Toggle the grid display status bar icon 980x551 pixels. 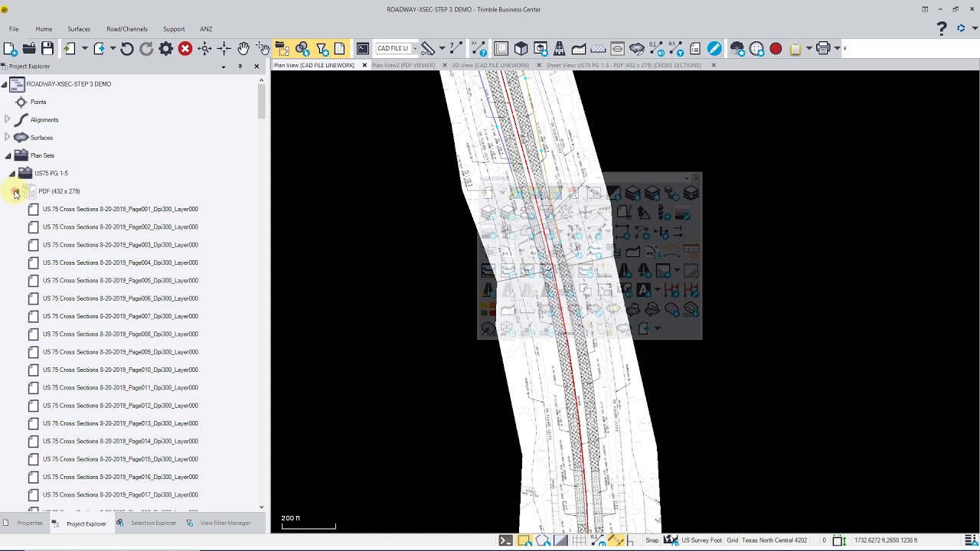(580, 540)
